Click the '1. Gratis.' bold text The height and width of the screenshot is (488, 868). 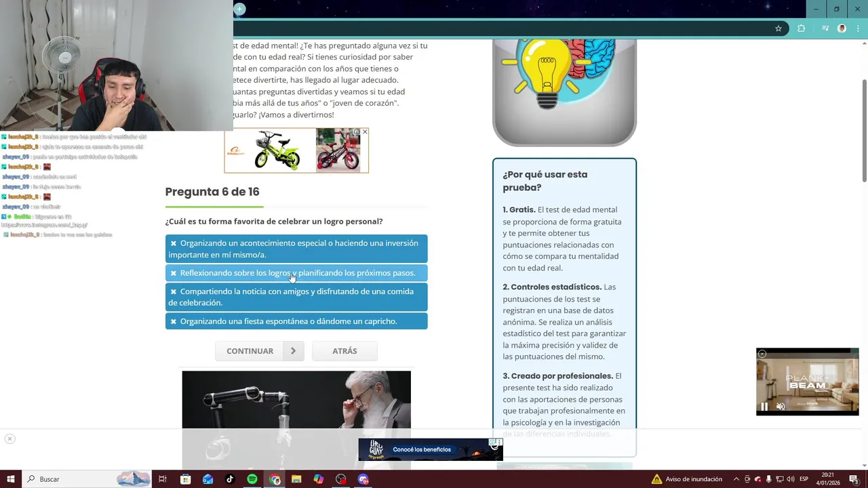coord(519,210)
